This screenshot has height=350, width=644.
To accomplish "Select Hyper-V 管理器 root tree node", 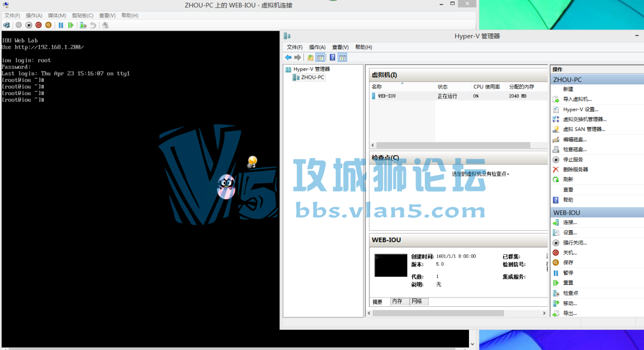I will (311, 69).
